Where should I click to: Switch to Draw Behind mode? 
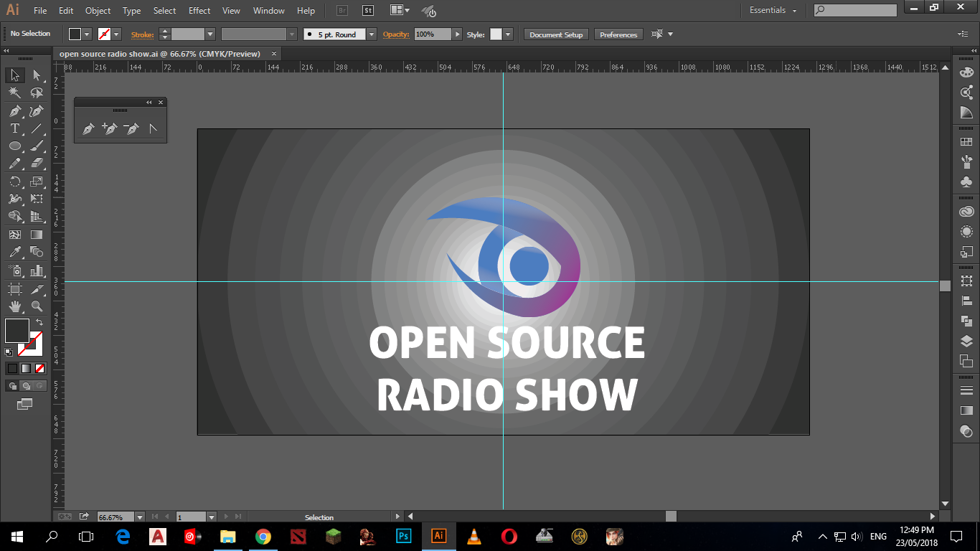pyautogui.click(x=26, y=386)
